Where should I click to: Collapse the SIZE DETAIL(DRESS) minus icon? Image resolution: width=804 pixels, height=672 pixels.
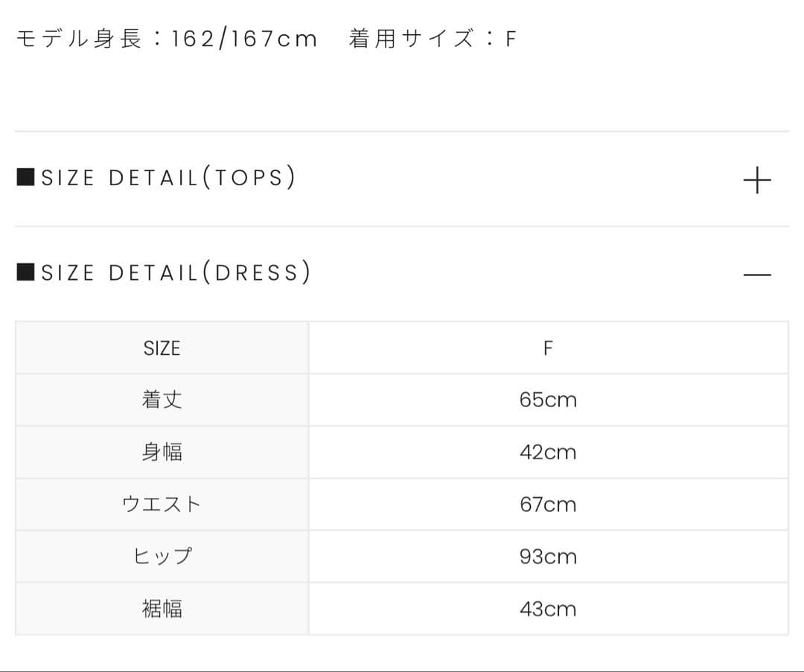pos(757,275)
